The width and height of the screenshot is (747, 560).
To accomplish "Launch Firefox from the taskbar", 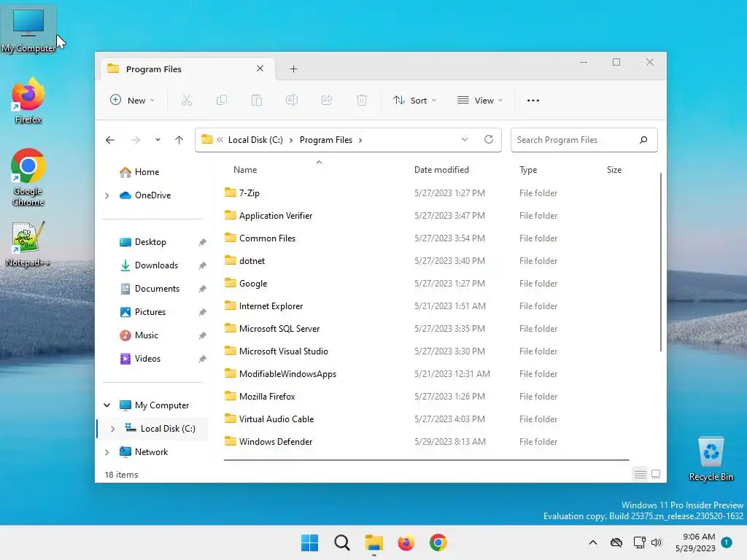I will (x=406, y=542).
